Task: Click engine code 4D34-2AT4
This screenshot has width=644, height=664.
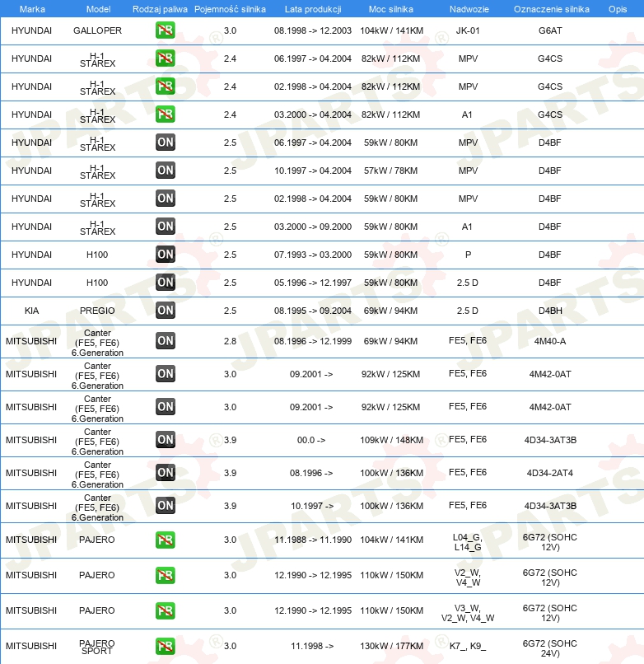Action: click(550, 473)
